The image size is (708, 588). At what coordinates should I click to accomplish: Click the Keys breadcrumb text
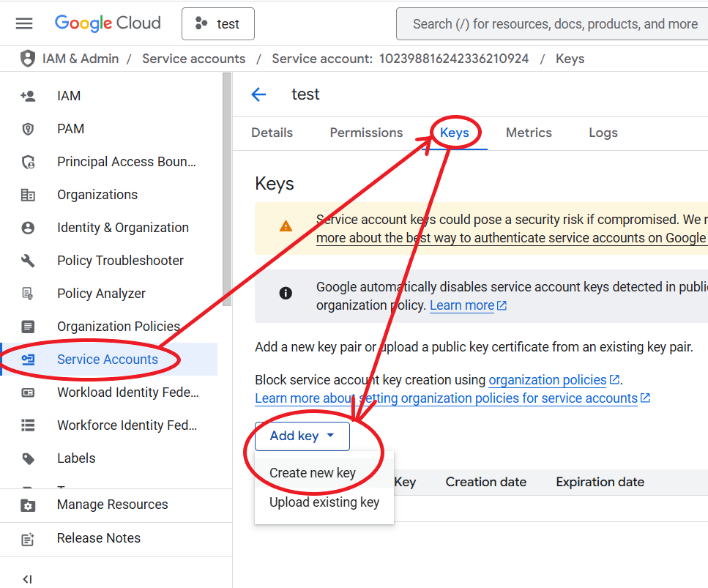pos(570,59)
